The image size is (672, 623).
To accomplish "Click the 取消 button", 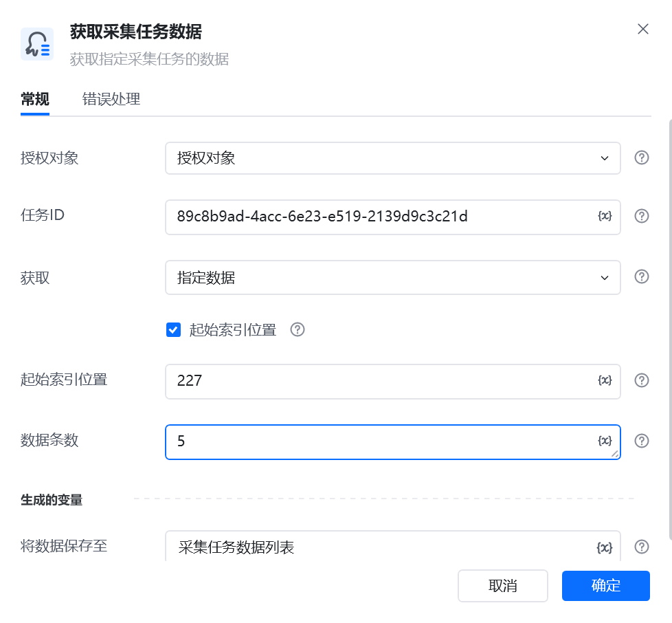I will click(503, 586).
